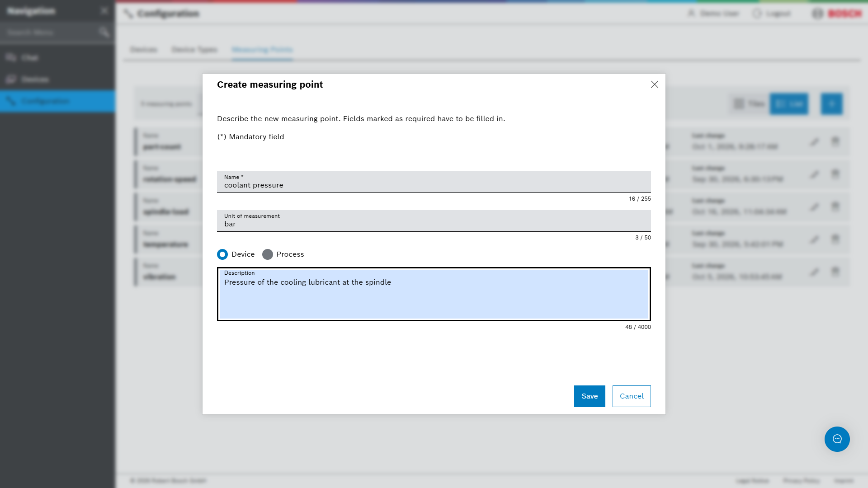Delete the vibration row trash icon

pyautogui.click(x=835, y=272)
